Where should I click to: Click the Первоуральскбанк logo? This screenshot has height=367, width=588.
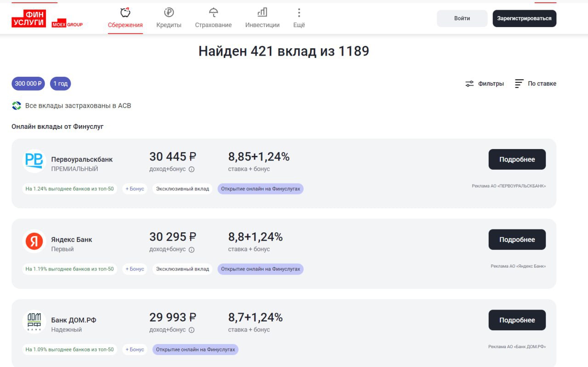[x=34, y=161]
